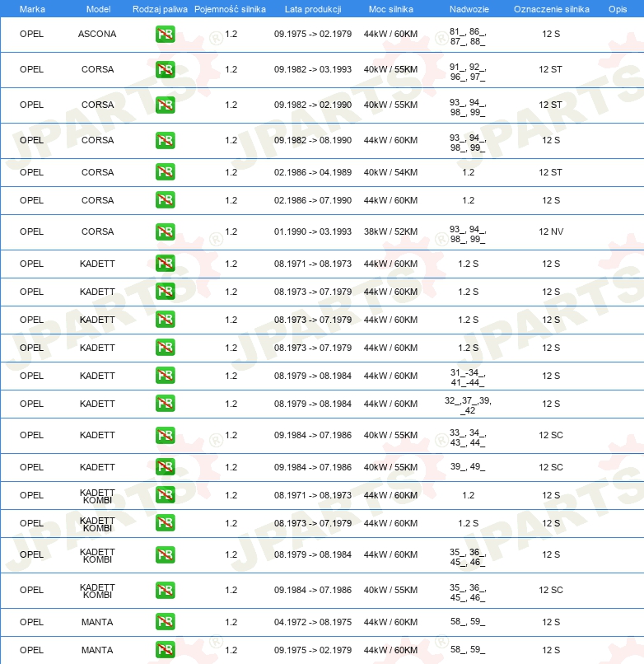Click the Oznaczenie silnika column header
This screenshot has height=664, width=644.
pyautogui.click(x=551, y=9)
